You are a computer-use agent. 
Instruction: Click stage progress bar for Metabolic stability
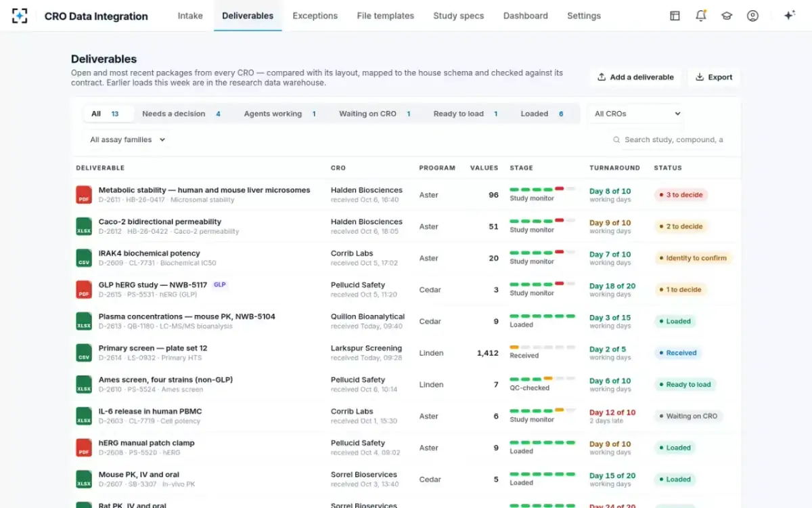coord(542,189)
